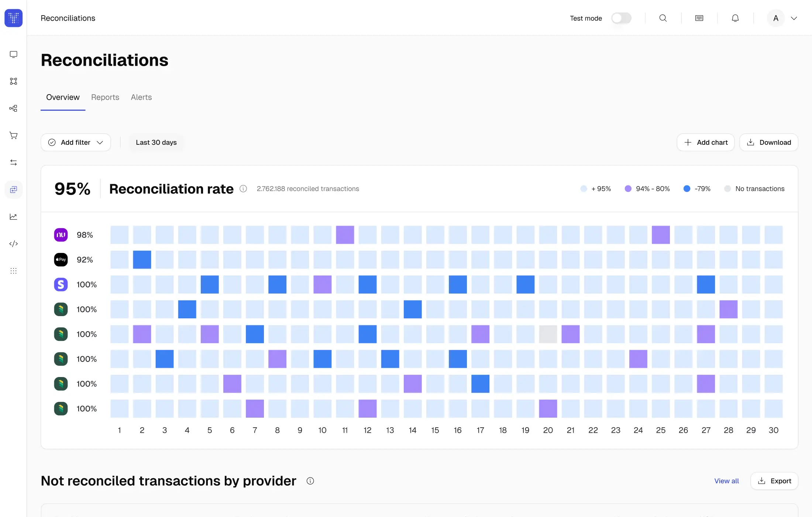
Task: Enable the Test mode switch
Action: pos(621,18)
